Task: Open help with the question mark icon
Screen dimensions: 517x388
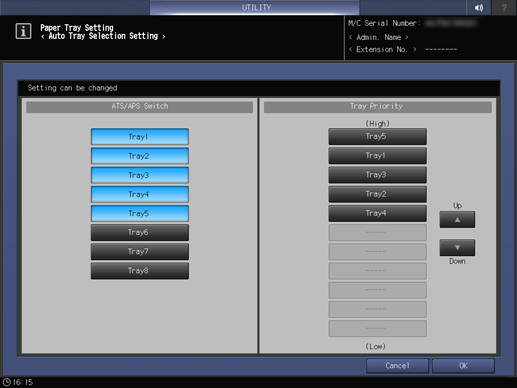Action: (504, 7)
